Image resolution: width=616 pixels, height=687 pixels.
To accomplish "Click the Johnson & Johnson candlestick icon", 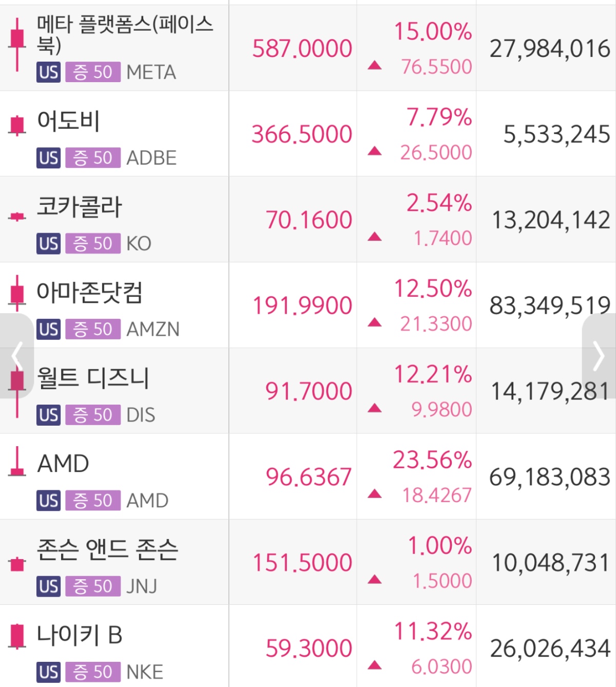I will (x=17, y=564).
